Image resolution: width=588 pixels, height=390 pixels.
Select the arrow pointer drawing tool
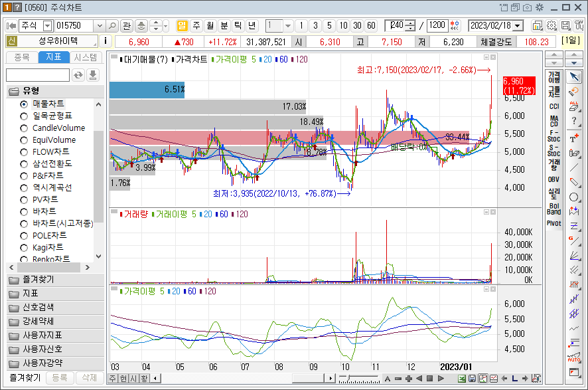[x=574, y=77]
